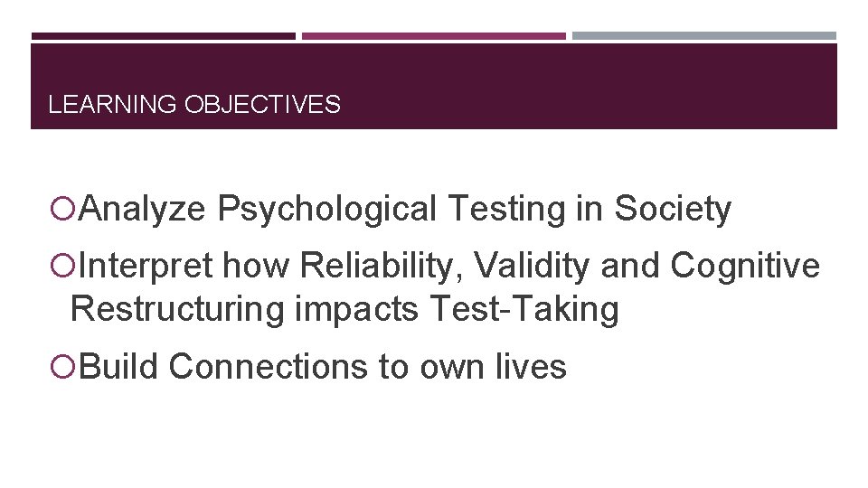This screenshot has width=868, height=488.
Task: Click the word Restructuring
Action: (177, 309)
